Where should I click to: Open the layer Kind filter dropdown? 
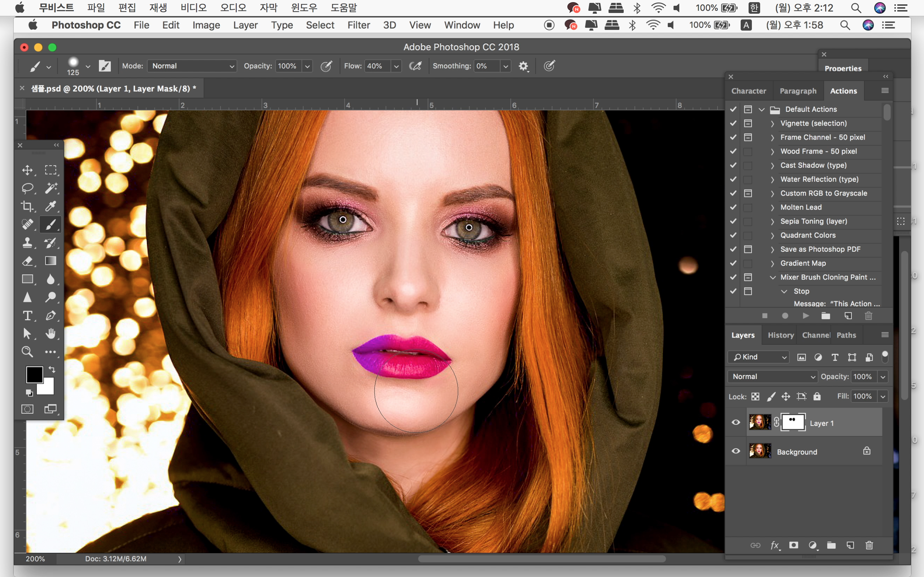(758, 357)
